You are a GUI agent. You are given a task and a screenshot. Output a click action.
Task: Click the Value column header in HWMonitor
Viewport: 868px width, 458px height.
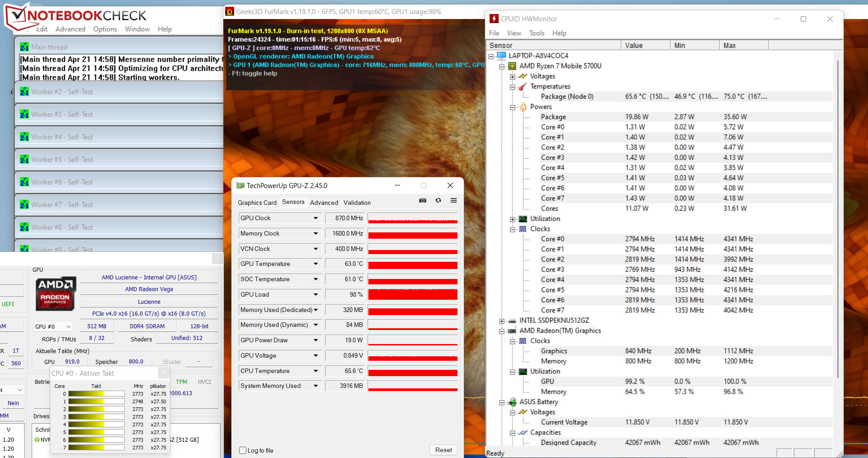(646, 45)
